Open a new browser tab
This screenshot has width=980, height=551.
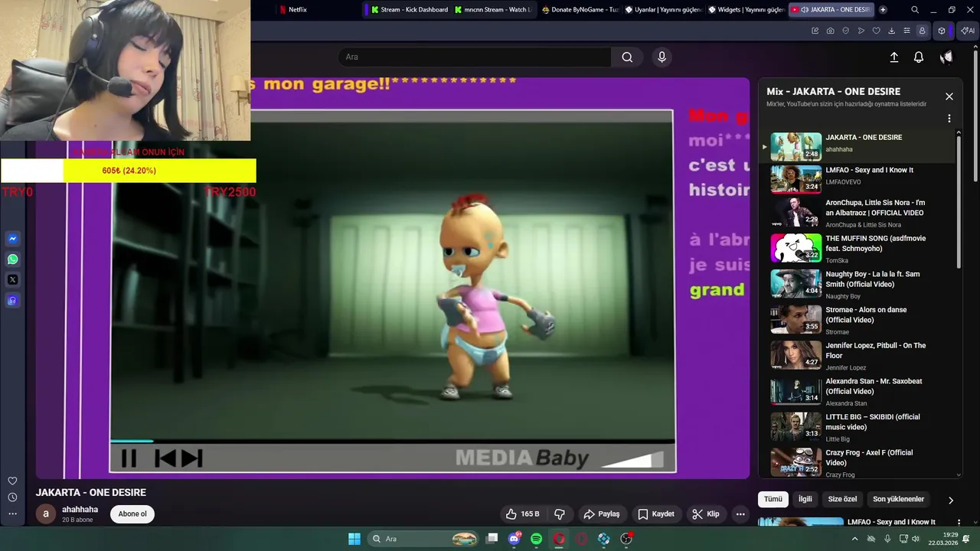click(883, 10)
